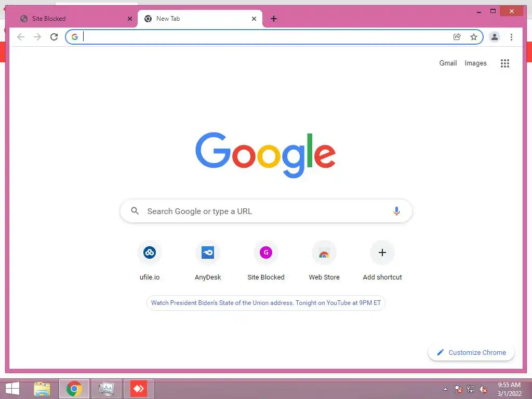Open the ufile.io shortcut

(150, 261)
